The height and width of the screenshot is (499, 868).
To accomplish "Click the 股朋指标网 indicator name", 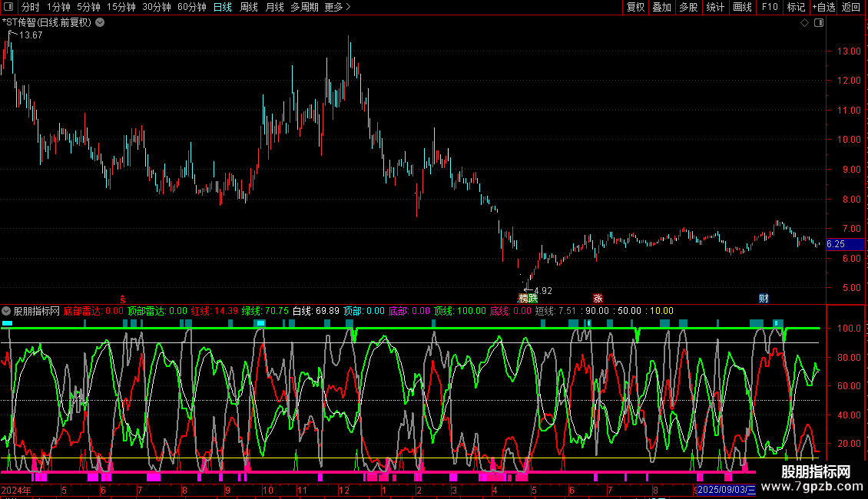I will coord(37,311).
